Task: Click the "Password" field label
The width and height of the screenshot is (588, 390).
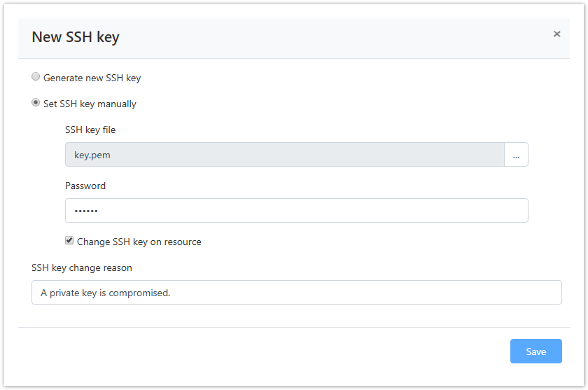Action: [85, 186]
